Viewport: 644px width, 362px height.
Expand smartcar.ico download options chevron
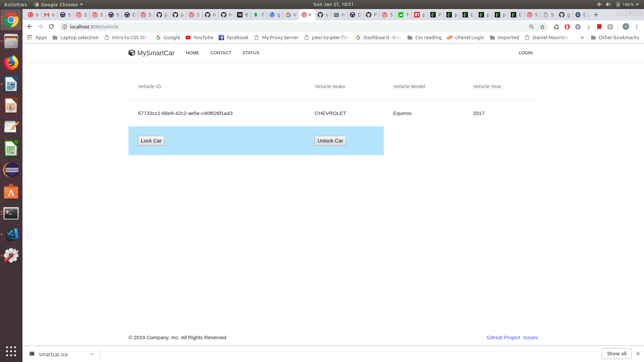92,354
